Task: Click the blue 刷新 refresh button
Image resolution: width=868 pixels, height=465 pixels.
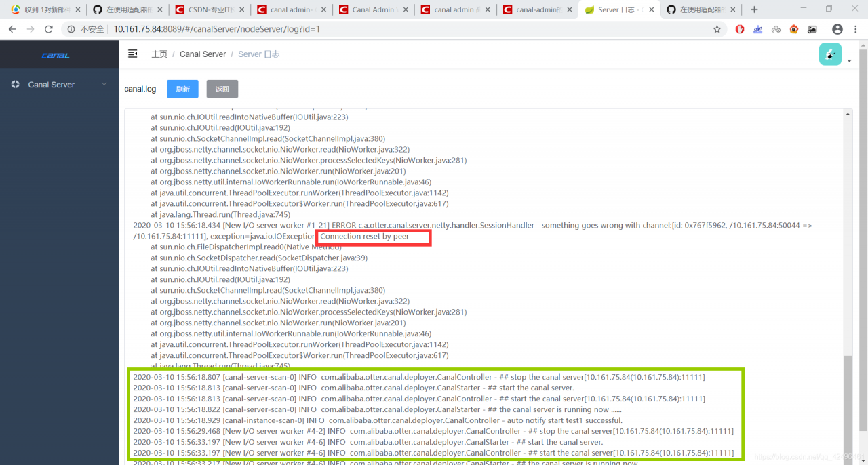Action: coord(182,89)
